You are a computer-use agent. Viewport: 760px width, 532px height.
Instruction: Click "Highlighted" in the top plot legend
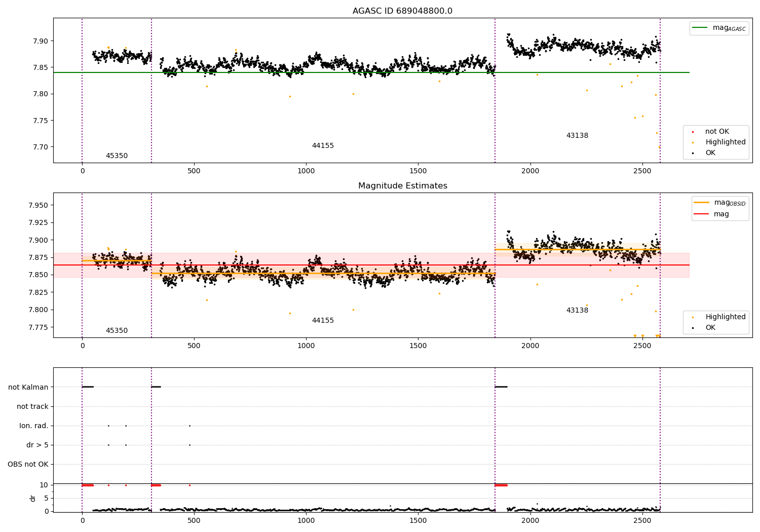click(726, 142)
